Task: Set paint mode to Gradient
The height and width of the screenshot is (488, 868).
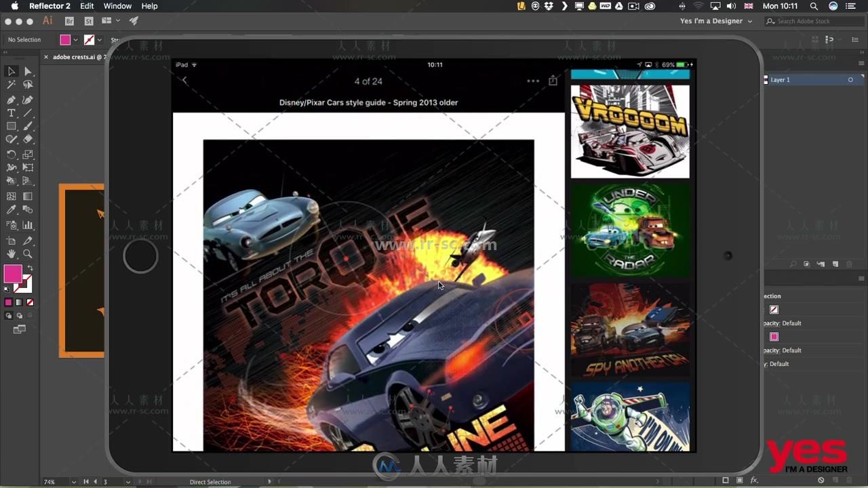Action: (19, 302)
